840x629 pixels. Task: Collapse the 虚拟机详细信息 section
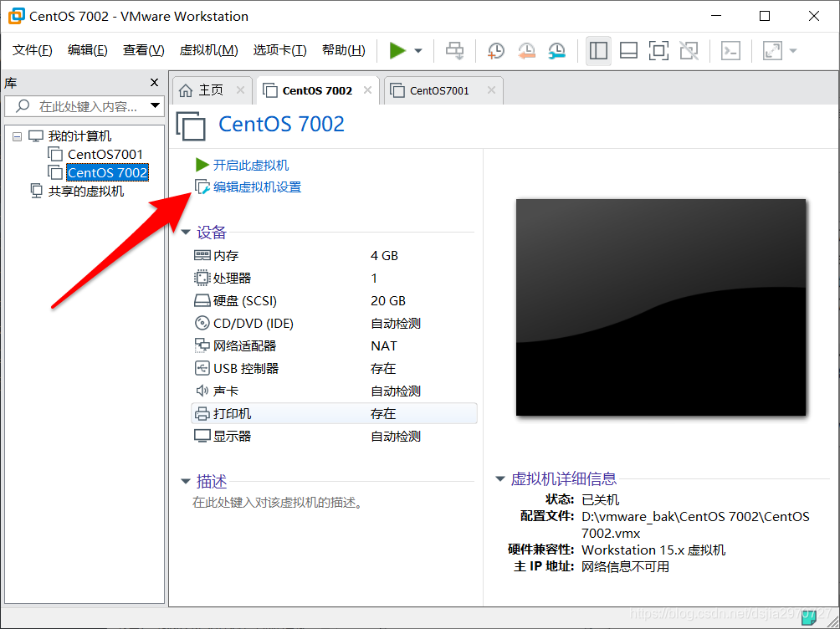[500, 478]
